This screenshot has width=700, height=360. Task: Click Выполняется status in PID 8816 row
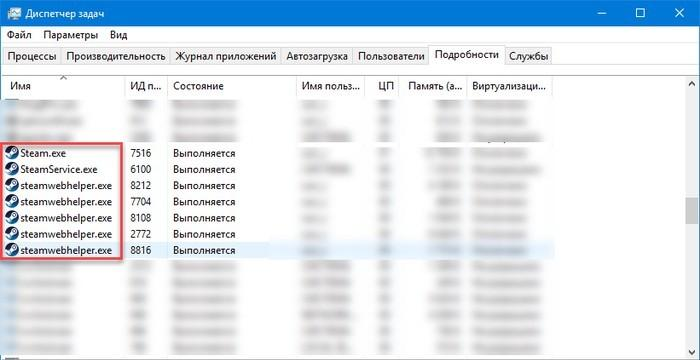click(x=204, y=250)
